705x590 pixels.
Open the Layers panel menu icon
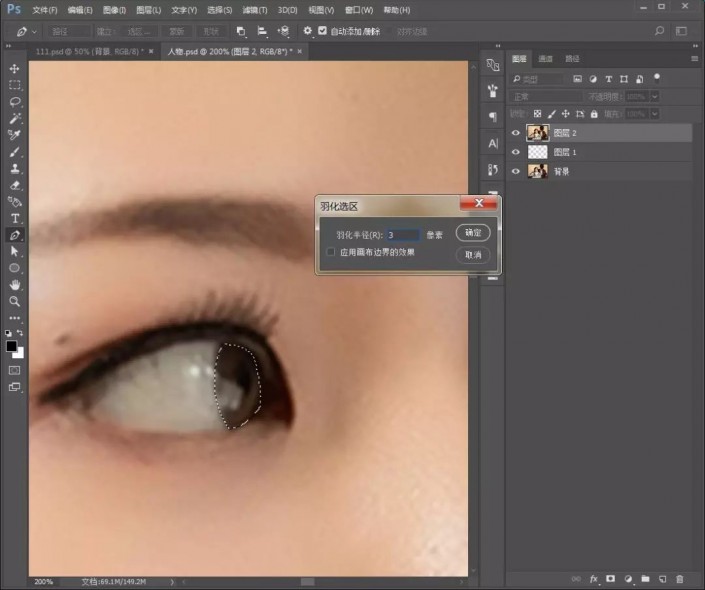click(695, 58)
